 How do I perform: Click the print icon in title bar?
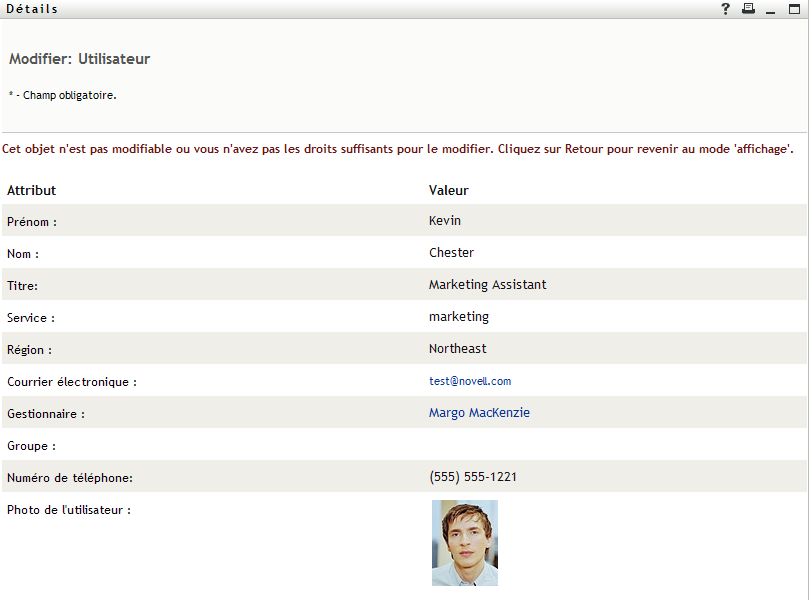[748, 9]
